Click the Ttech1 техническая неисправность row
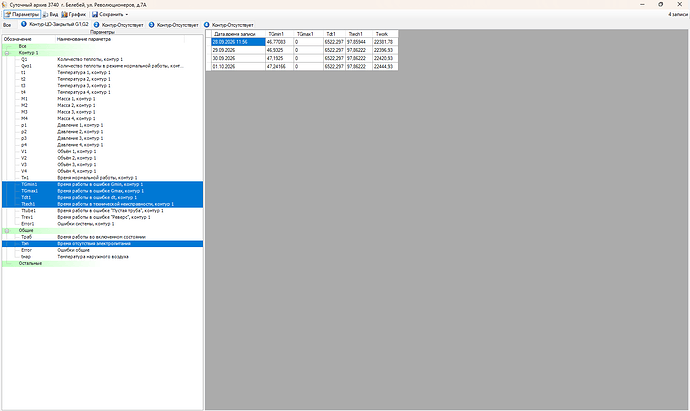Viewport: 690px width, 411px height. point(102,204)
